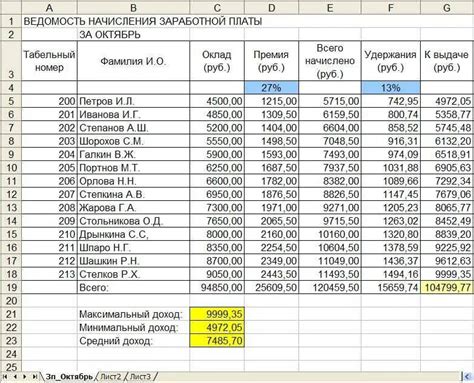Click the Всего: label cell

point(133,287)
